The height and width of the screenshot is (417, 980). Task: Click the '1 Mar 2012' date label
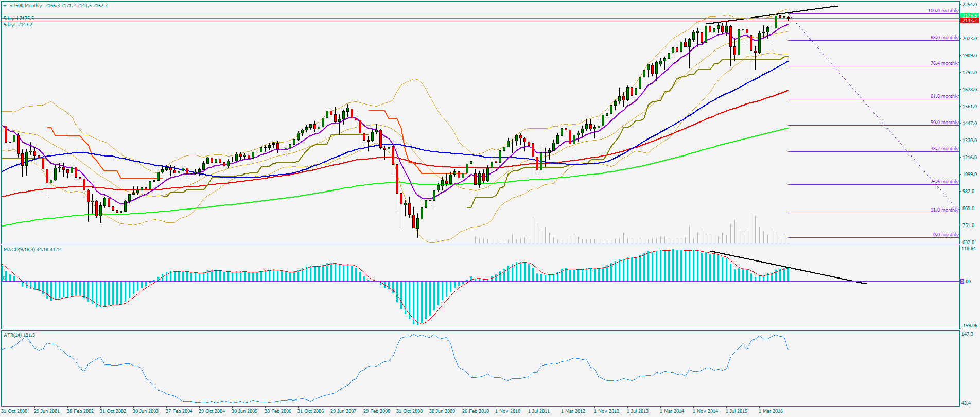click(x=573, y=411)
